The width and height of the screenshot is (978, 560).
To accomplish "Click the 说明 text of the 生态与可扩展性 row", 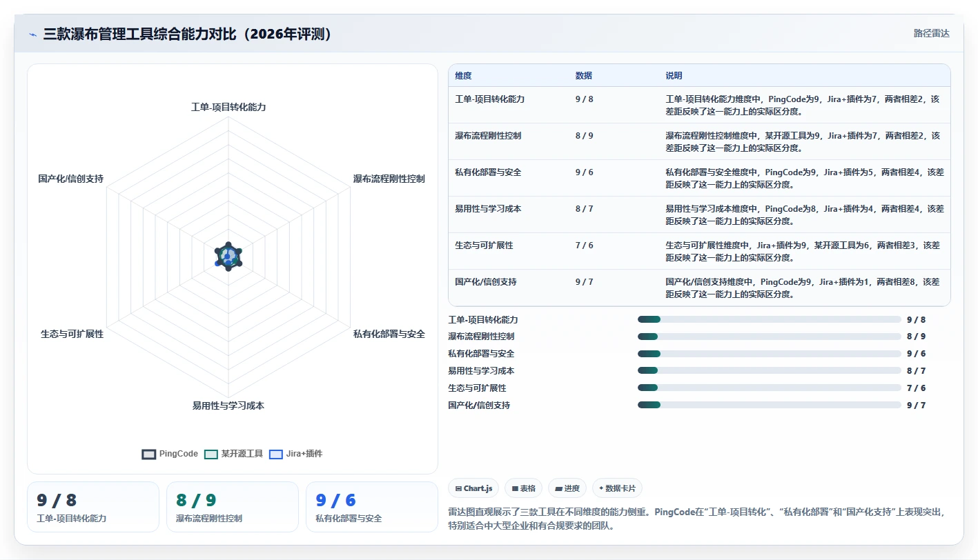I will coord(803,251).
